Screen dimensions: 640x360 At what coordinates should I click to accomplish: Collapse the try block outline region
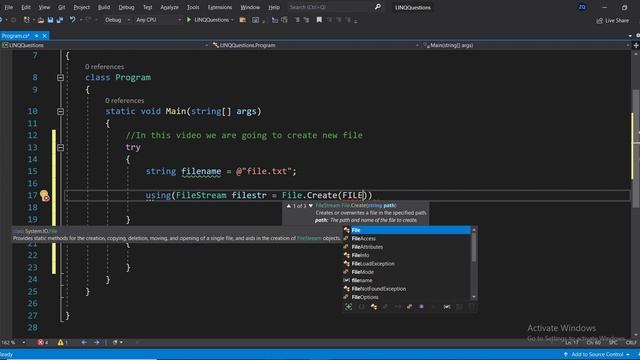60,147
